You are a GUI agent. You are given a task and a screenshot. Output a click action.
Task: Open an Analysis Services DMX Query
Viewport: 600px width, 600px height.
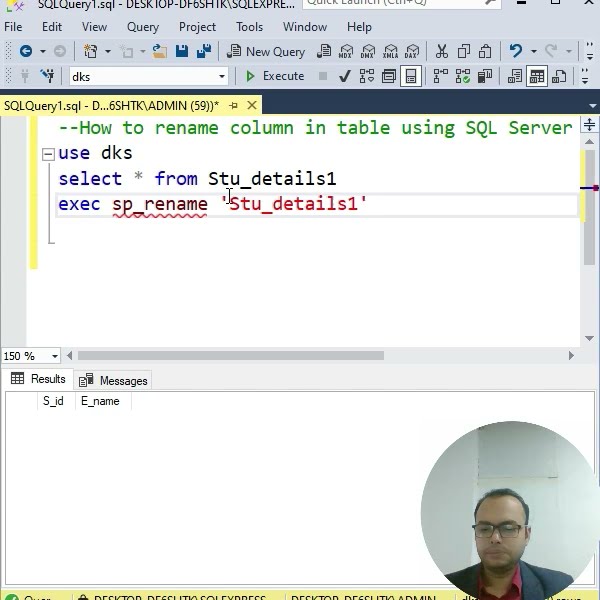368,51
